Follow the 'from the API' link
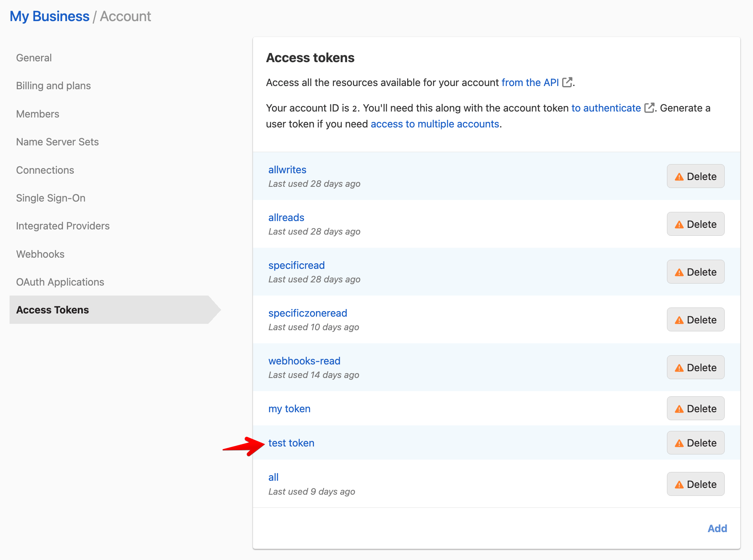This screenshot has height=560, width=753. [x=530, y=82]
